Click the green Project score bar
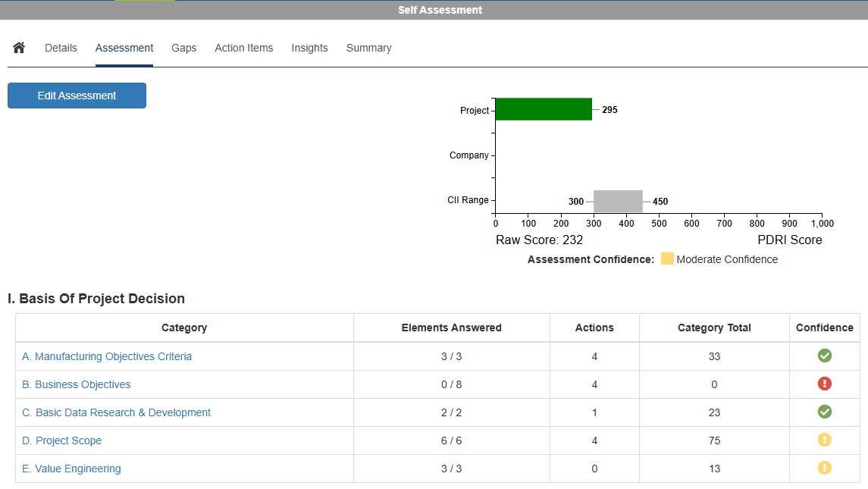This screenshot has height=489, width=868. pyautogui.click(x=543, y=109)
